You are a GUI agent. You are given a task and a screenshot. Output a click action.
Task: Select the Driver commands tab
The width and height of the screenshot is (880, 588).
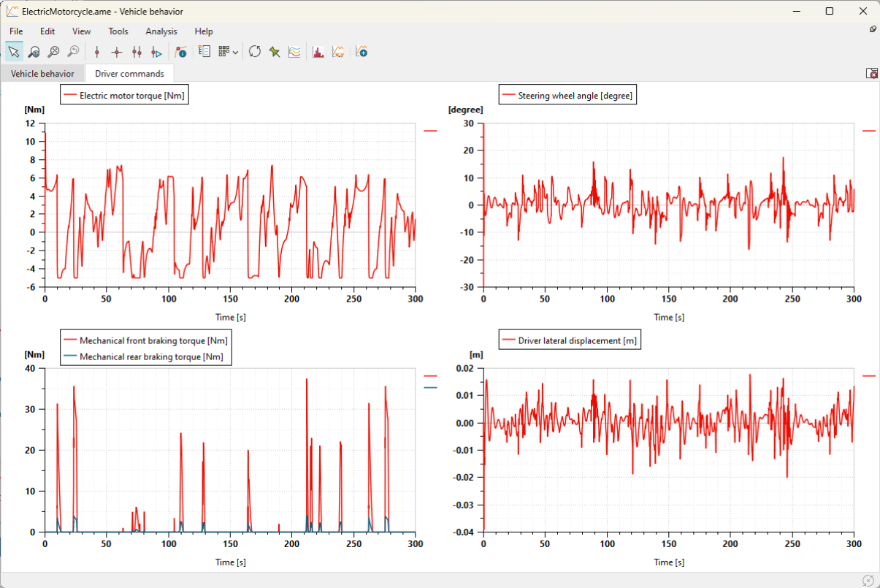click(x=129, y=74)
